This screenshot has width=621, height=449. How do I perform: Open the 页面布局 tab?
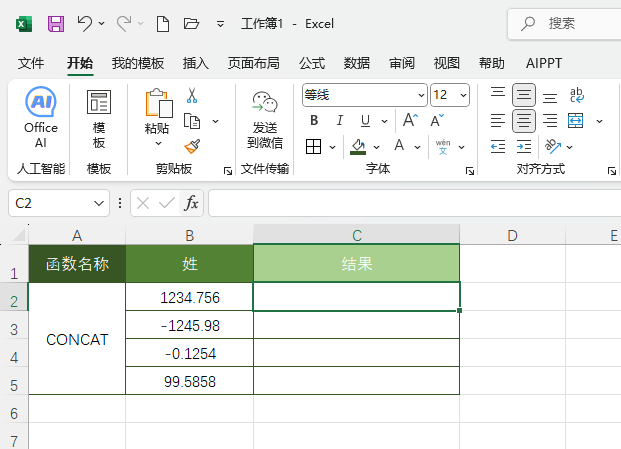[253, 63]
